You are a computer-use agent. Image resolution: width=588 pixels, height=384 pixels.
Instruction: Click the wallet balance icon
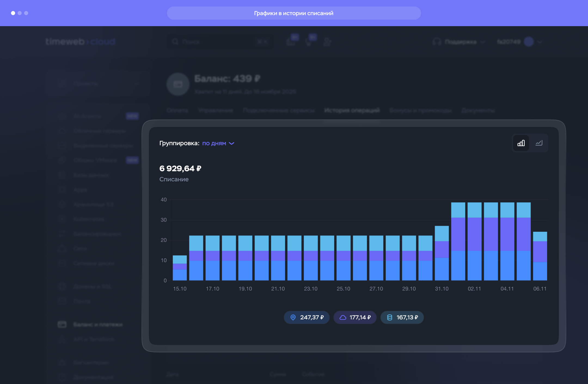click(178, 84)
